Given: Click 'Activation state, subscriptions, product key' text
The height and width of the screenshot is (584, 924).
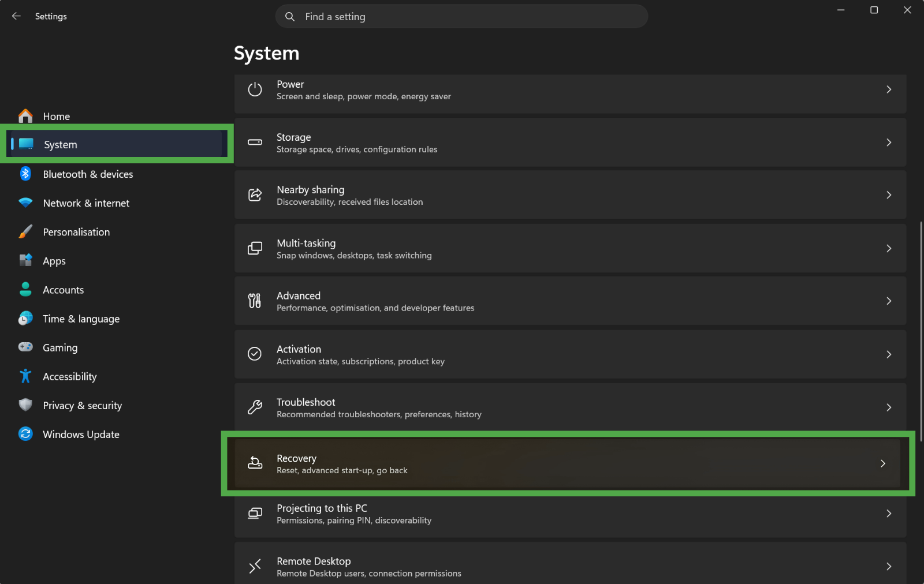Looking at the screenshot, I should (x=360, y=361).
